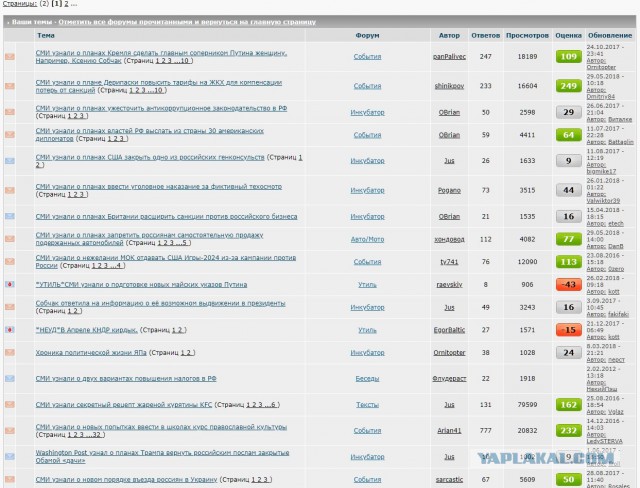This screenshot has height=488, width=640.
Task: Click the red -15 rating badge
Action: point(569,330)
